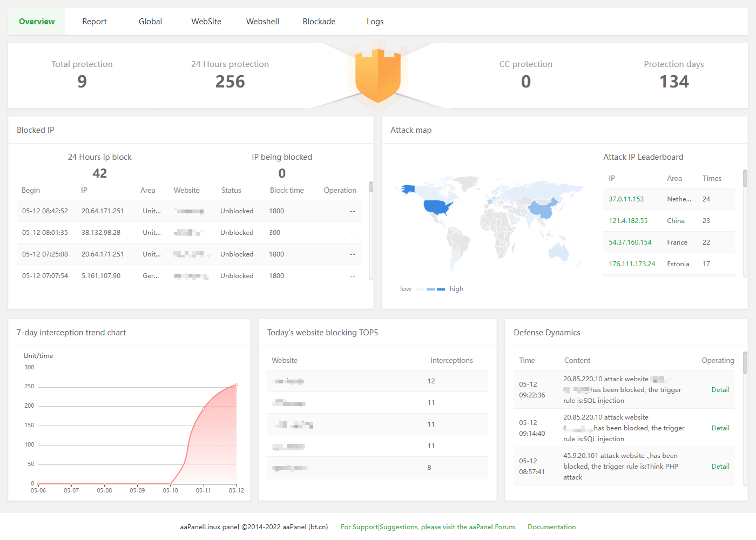Switch to the Report tab
Viewport: 756px width, 540px height.
[x=94, y=22]
